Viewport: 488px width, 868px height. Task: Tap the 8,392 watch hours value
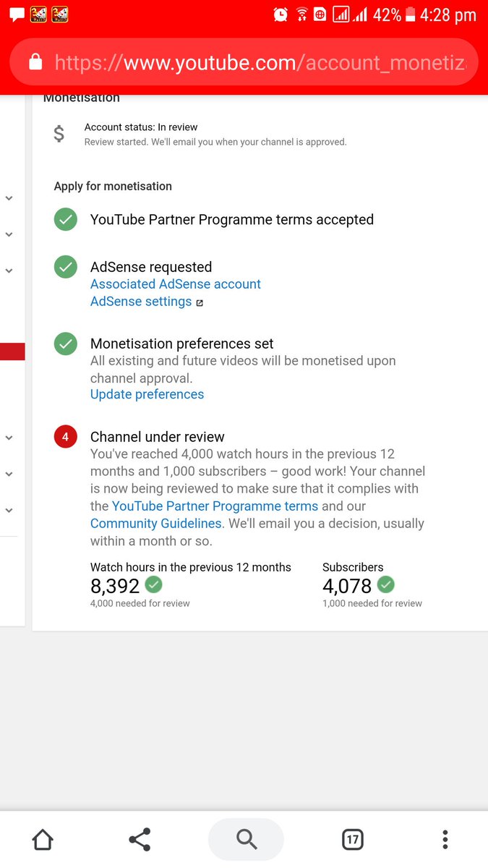coord(115,586)
